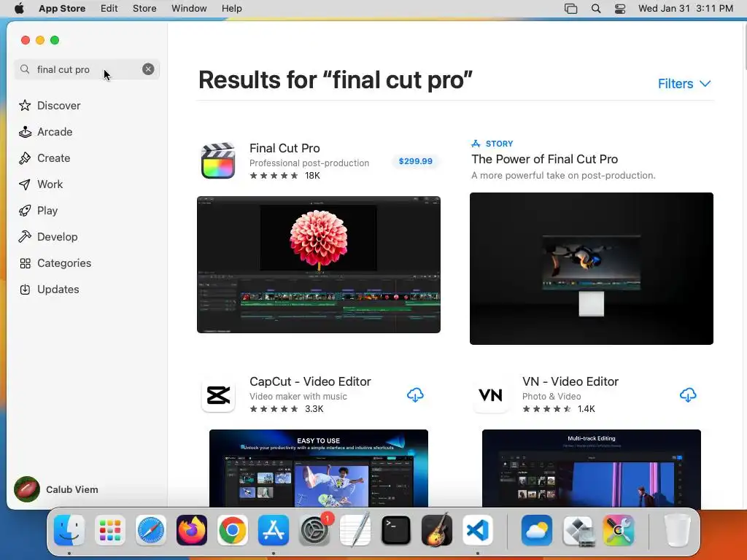Image resolution: width=747 pixels, height=560 pixels.
Task: Click Final Cut Pro 18K star rating
Action: point(285,176)
